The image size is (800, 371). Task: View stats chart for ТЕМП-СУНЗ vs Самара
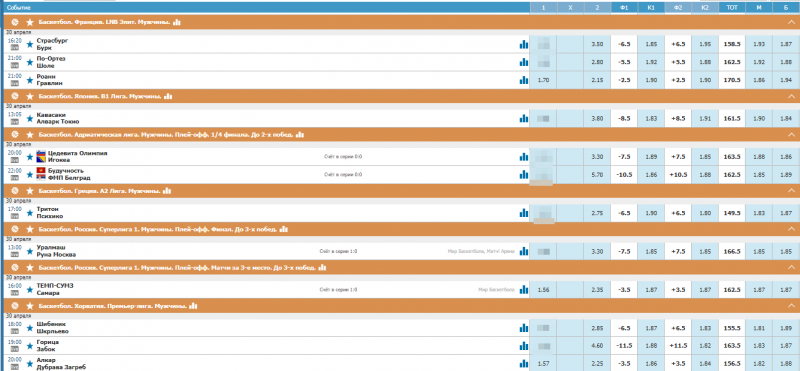pyautogui.click(x=523, y=290)
